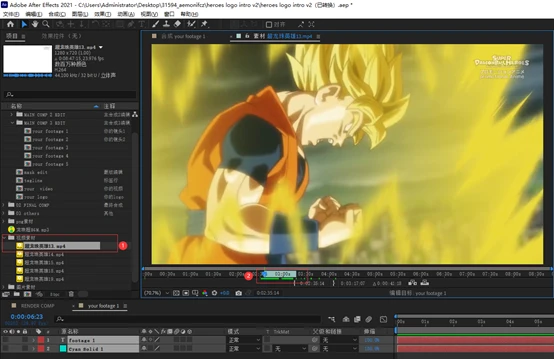Expand the footage 1 layer properties

[x=33, y=340]
